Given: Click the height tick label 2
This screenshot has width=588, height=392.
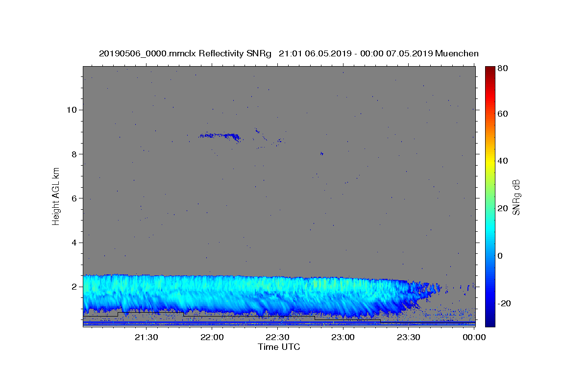Looking at the screenshot, I should pos(74,287).
